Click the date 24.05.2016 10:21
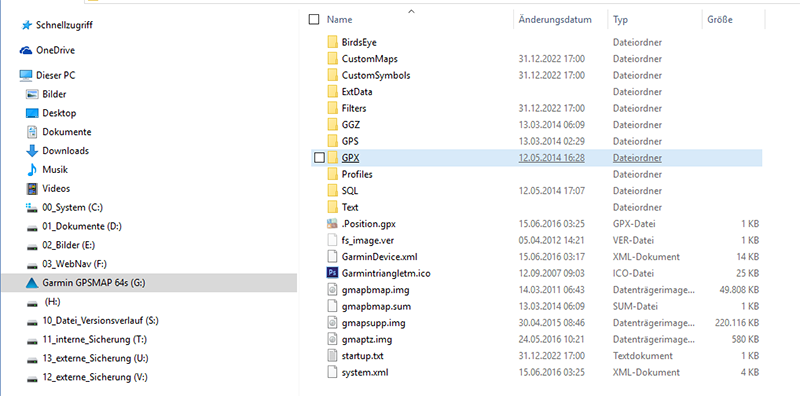 pos(552,339)
